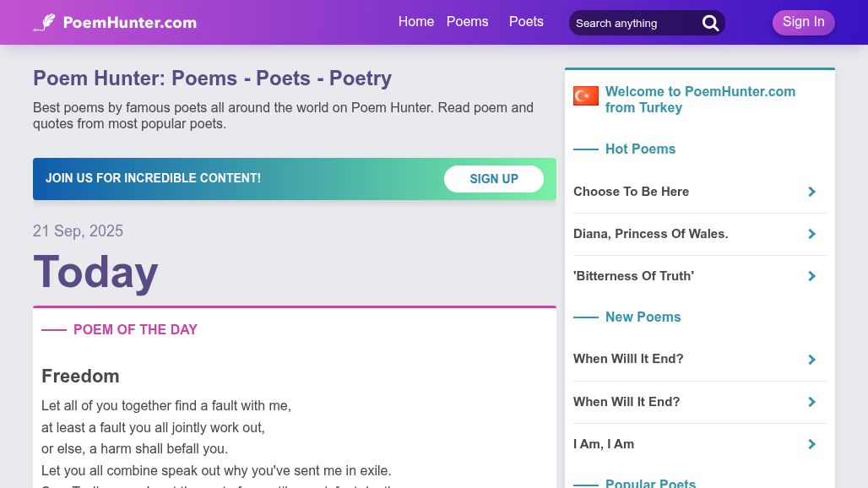
Task: Open Choose To Be Here poem link
Action: coord(631,192)
